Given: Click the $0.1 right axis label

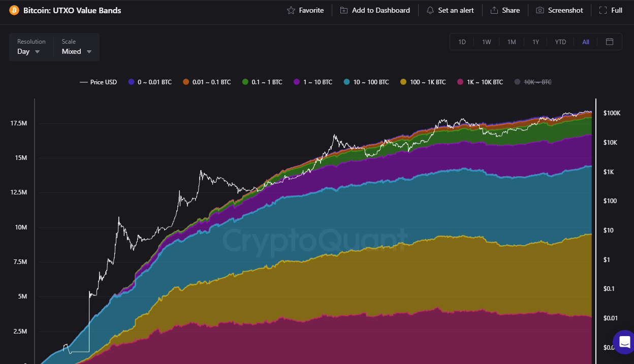Looking at the screenshot, I should [609, 289].
